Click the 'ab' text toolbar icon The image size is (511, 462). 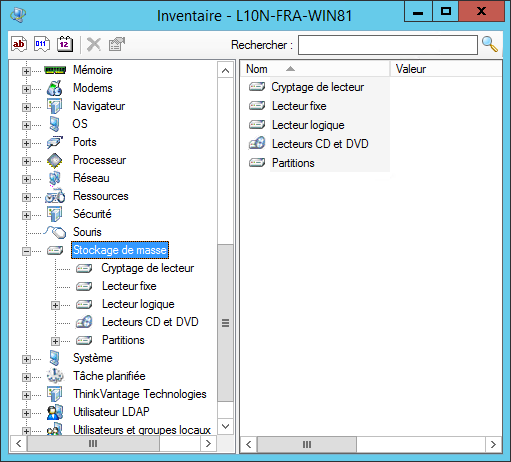(19, 44)
